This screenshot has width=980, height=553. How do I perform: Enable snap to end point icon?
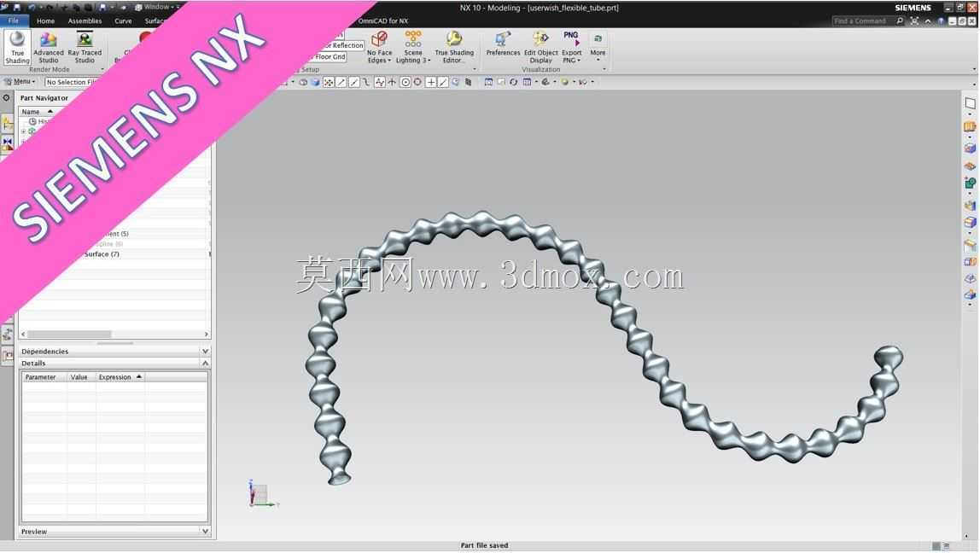pos(341,82)
